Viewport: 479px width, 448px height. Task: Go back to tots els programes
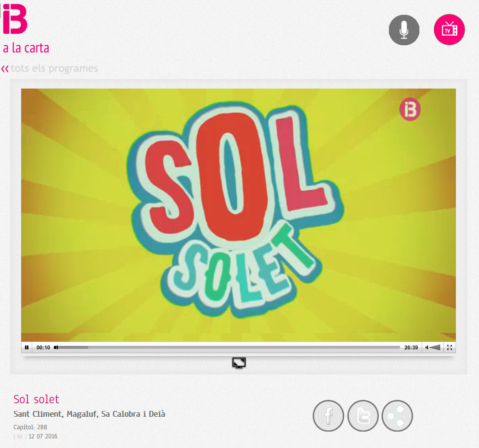point(54,68)
